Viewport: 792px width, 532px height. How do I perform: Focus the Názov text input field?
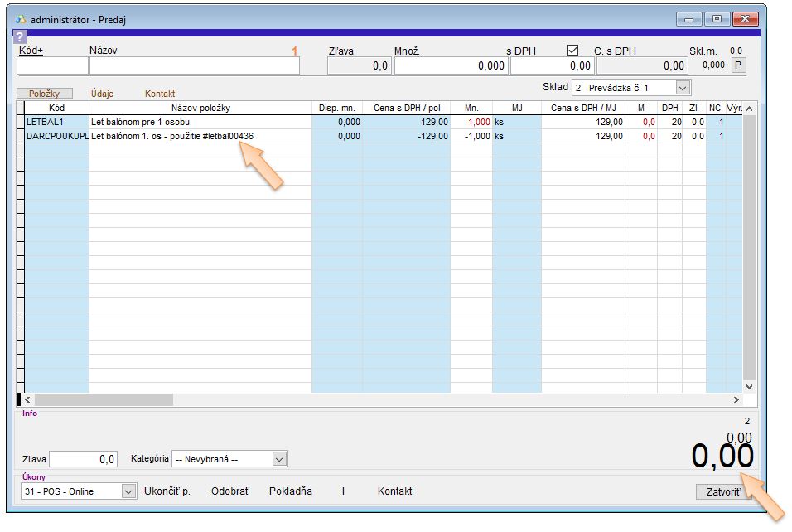(194, 66)
